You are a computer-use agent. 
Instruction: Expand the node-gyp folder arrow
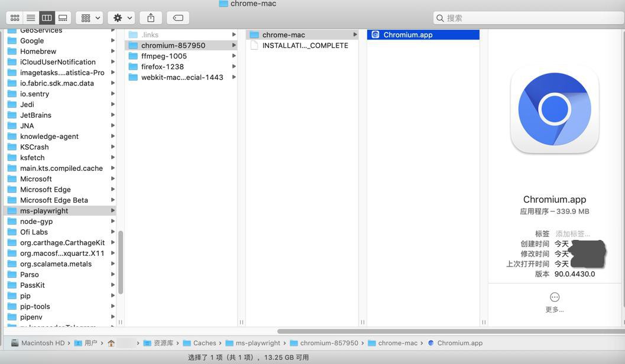coord(113,221)
